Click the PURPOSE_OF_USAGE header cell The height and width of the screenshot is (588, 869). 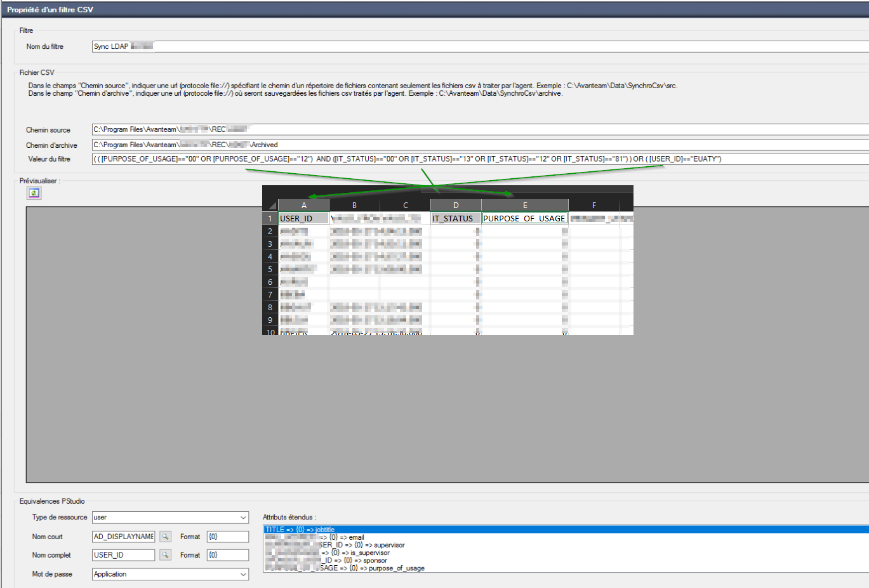click(x=524, y=218)
